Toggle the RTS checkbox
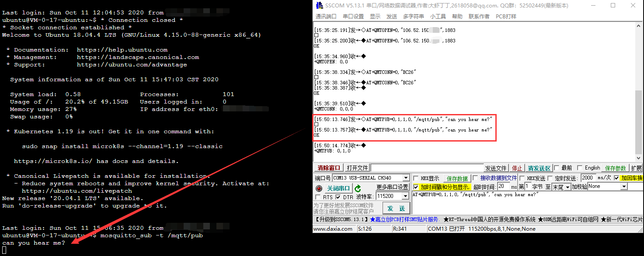This screenshot has width=644, height=256. 318,197
